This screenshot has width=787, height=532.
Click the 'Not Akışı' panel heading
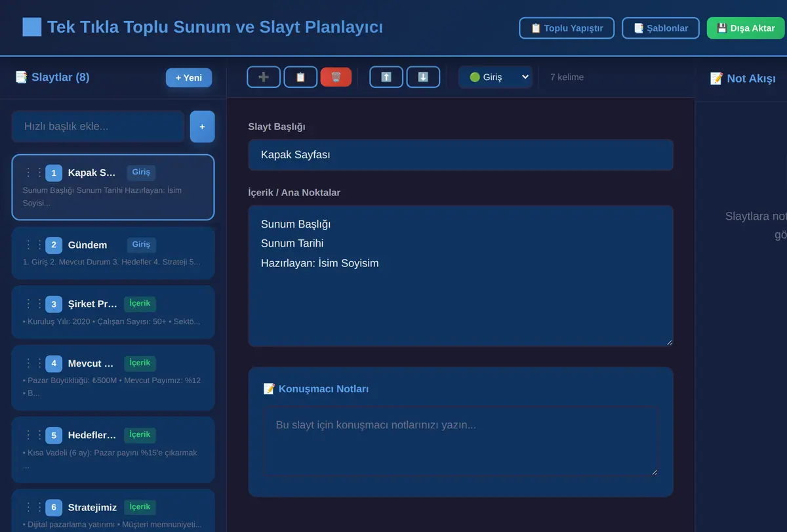[743, 79]
